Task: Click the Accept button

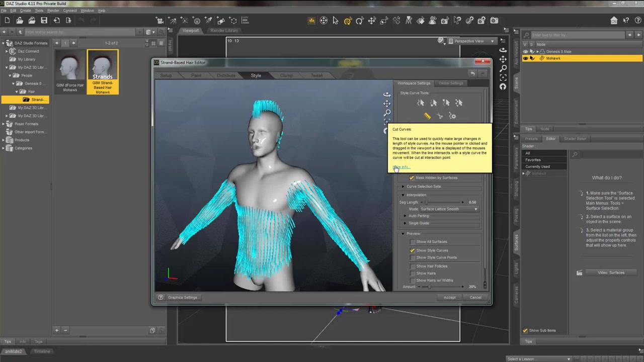Action: pyautogui.click(x=450, y=298)
